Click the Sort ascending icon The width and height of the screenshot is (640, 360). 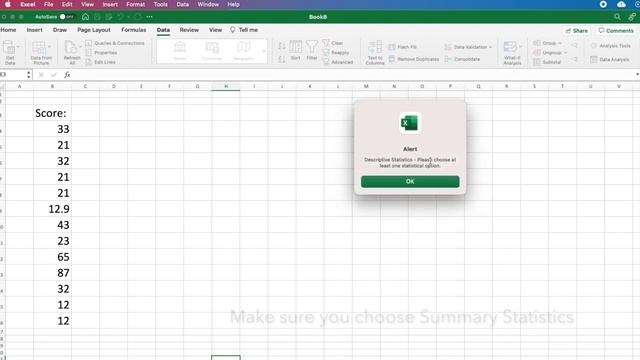(282, 46)
